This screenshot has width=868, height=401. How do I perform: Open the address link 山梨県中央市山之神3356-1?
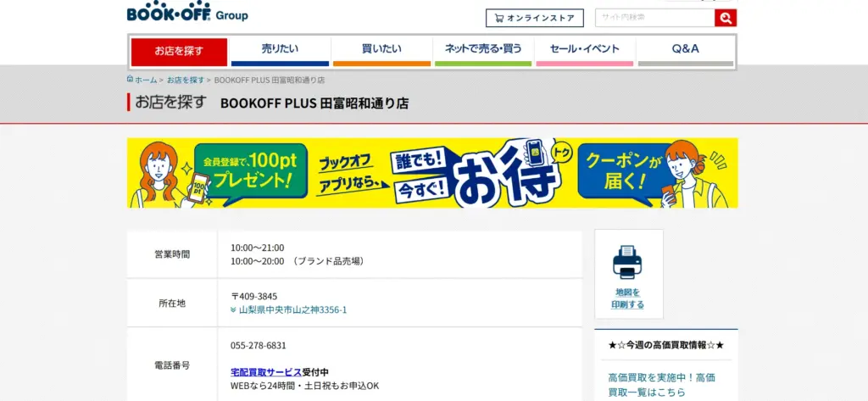point(292,310)
